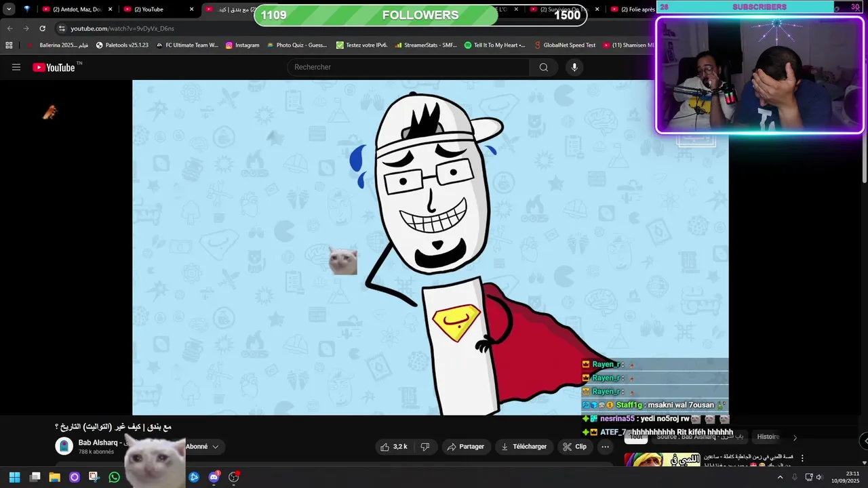Click the magnifier search button
Viewport: 868px width, 488px height.
coord(544,67)
